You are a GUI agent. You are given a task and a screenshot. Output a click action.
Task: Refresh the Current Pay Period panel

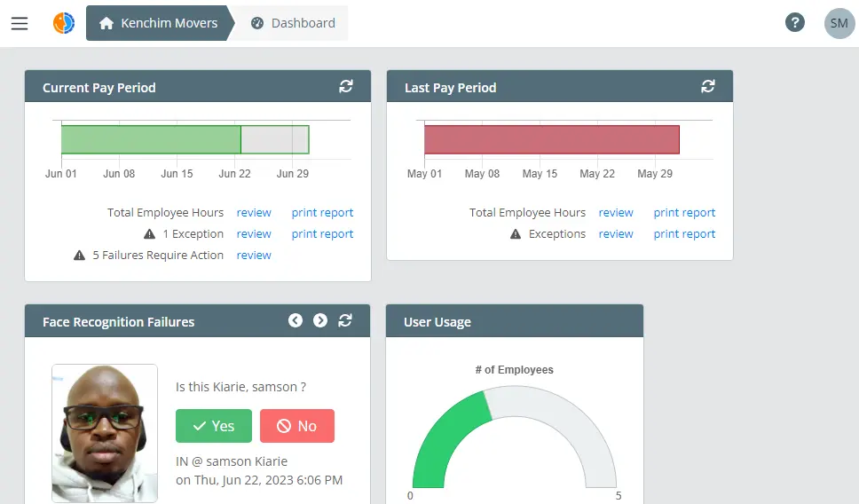pyautogui.click(x=346, y=86)
